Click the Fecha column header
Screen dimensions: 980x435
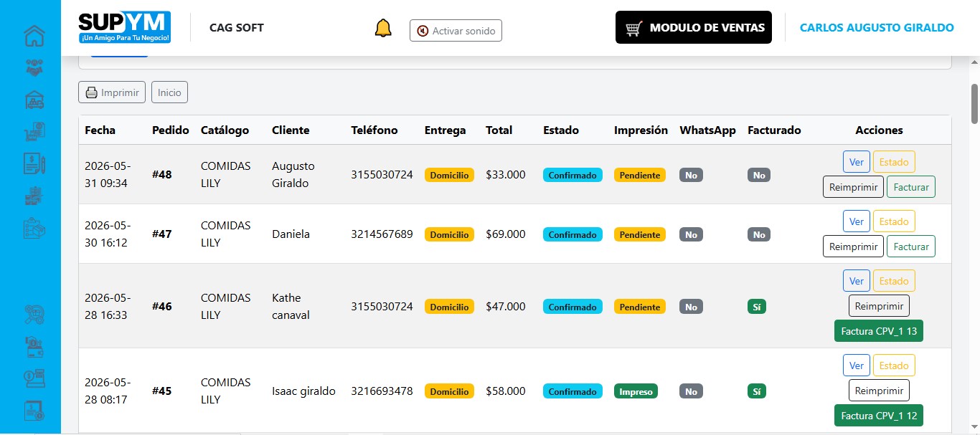100,130
